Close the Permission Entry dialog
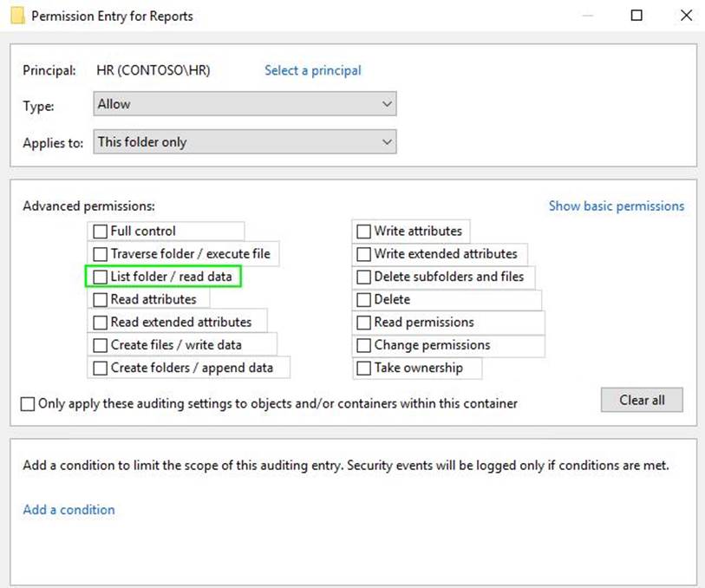 tap(685, 16)
